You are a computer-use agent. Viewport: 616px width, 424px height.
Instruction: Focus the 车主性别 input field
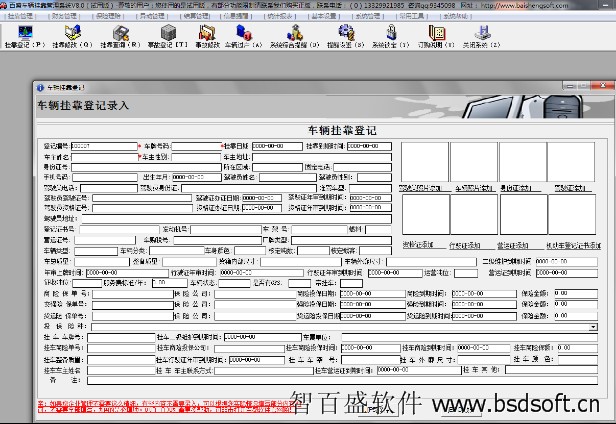(196, 157)
